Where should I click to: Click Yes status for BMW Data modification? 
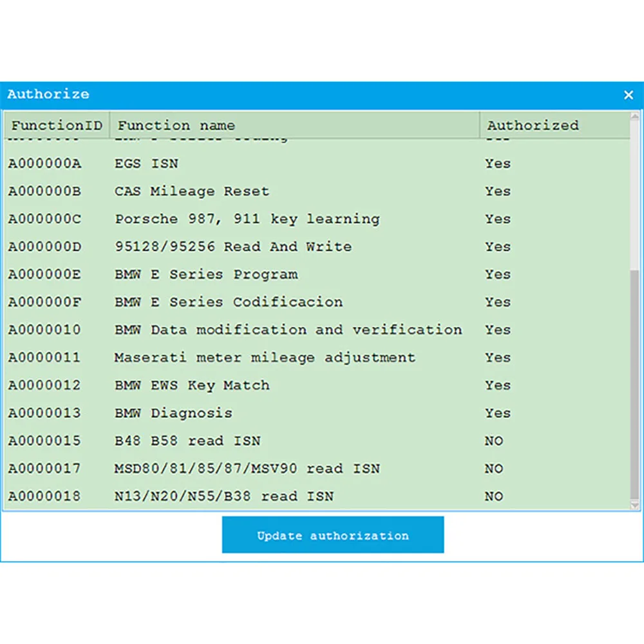(498, 330)
